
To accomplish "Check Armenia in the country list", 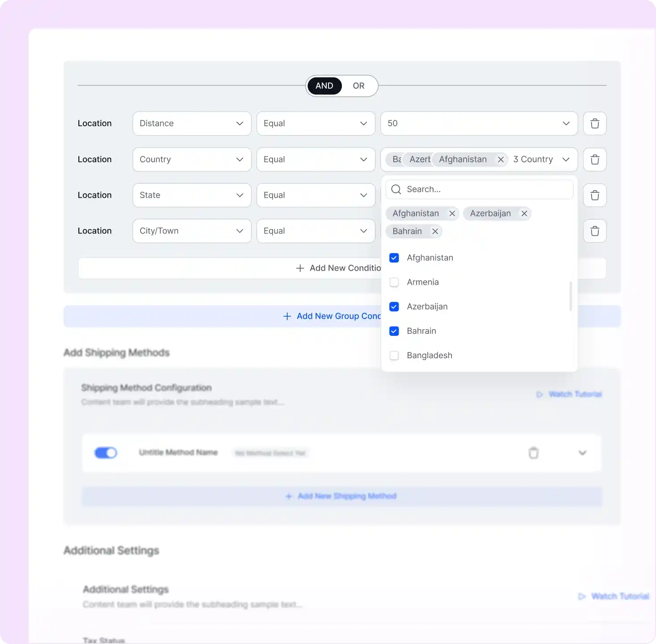I will (394, 282).
